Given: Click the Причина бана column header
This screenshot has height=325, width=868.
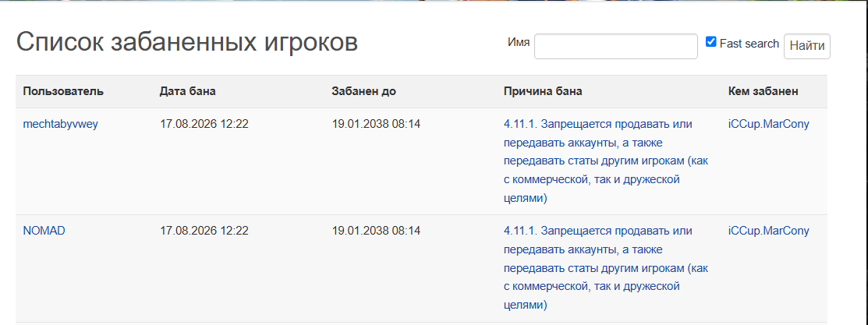Looking at the screenshot, I should pos(543,91).
